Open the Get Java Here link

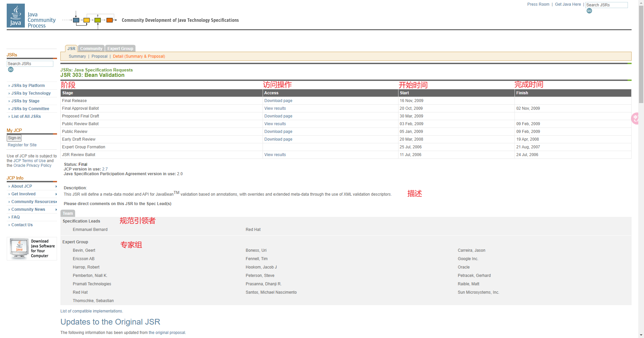tap(568, 4)
